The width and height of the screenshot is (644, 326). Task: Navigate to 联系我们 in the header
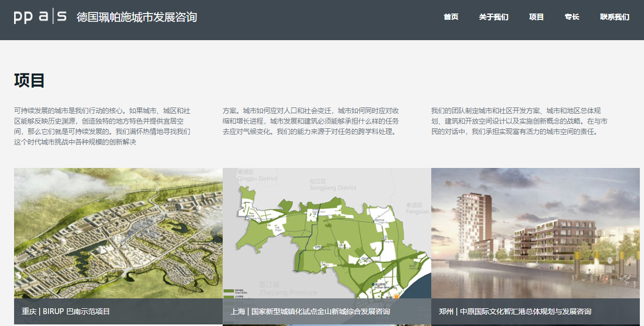[614, 17]
